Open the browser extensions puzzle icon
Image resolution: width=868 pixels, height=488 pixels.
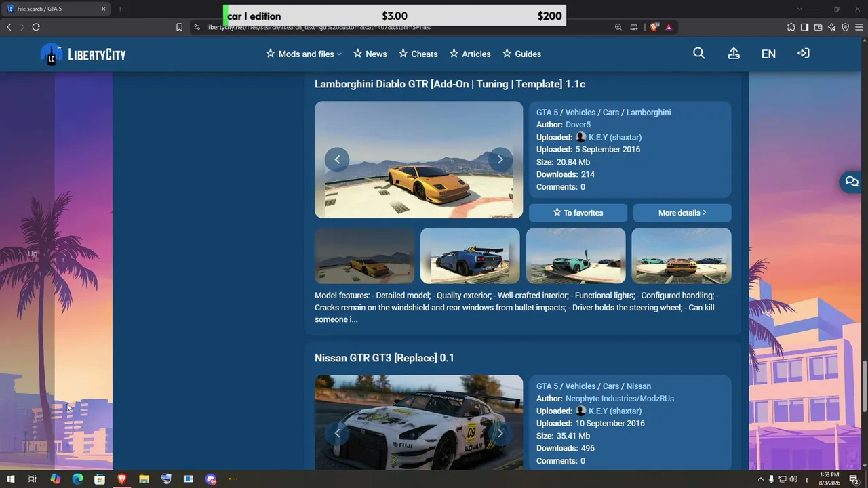(791, 27)
